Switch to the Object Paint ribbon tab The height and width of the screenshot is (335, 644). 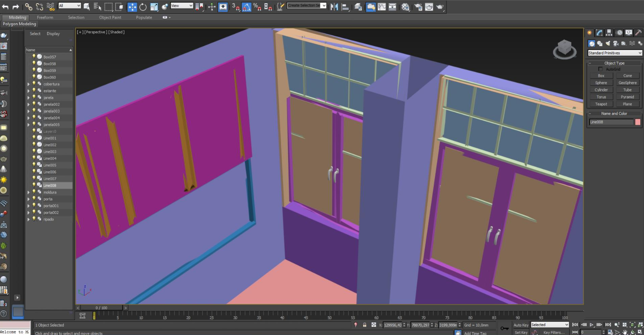coord(110,17)
